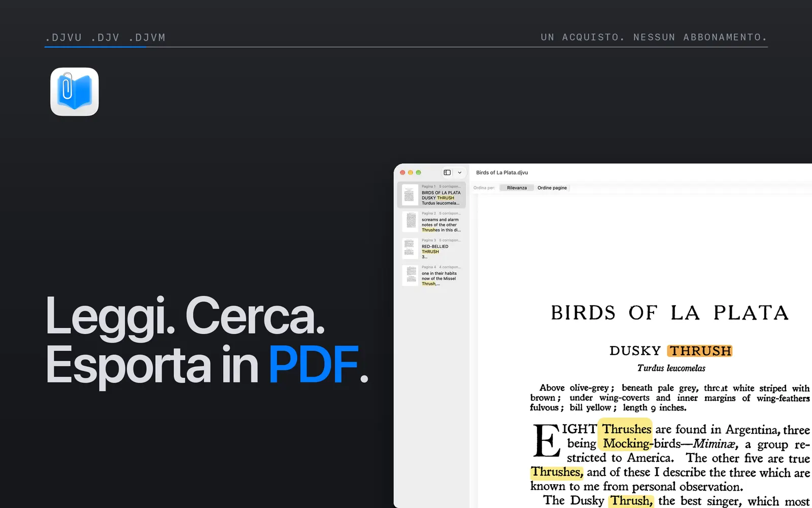The width and height of the screenshot is (812, 508).
Task: Sort results by Rilevanza
Action: 517,188
